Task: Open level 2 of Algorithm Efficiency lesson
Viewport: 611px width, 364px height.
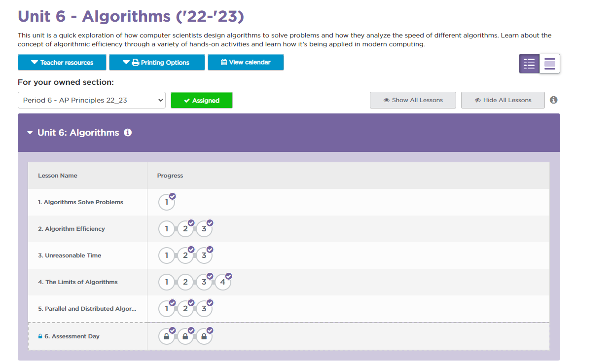Action: tap(185, 229)
